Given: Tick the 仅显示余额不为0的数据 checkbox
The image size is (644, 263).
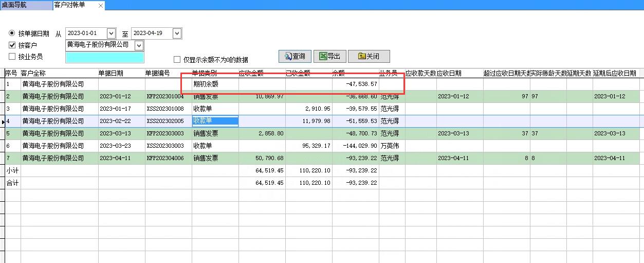Looking at the screenshot, I should pyautogui.click(x=177, y=59).
